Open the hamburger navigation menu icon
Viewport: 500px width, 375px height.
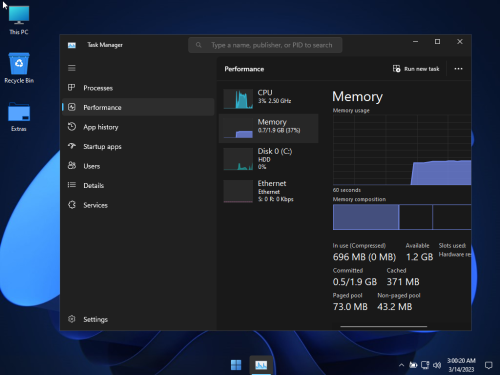click(72, 68)
